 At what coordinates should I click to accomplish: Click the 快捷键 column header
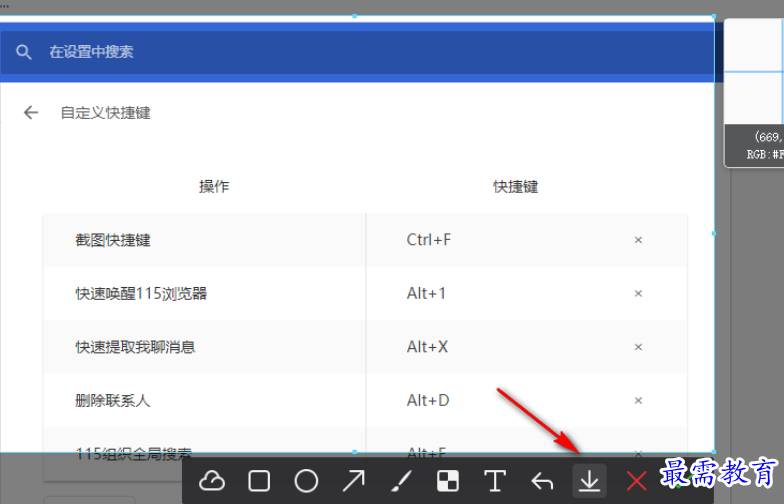pyautogui.click(x=516, y=186)
